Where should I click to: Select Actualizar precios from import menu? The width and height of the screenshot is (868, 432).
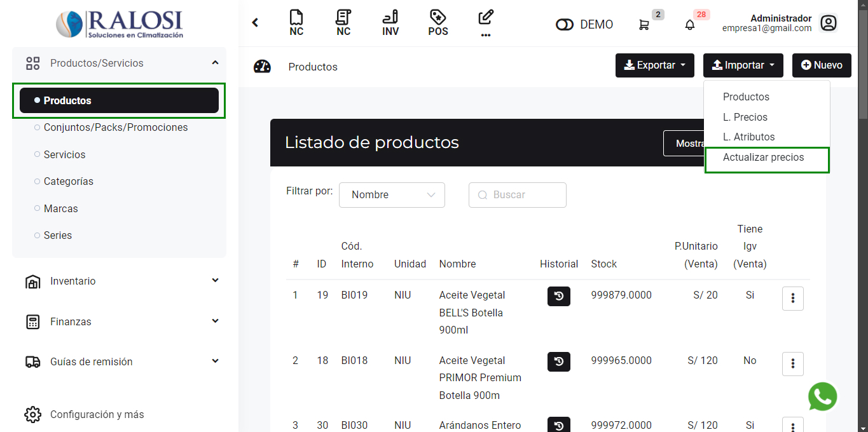click(763, 158)
